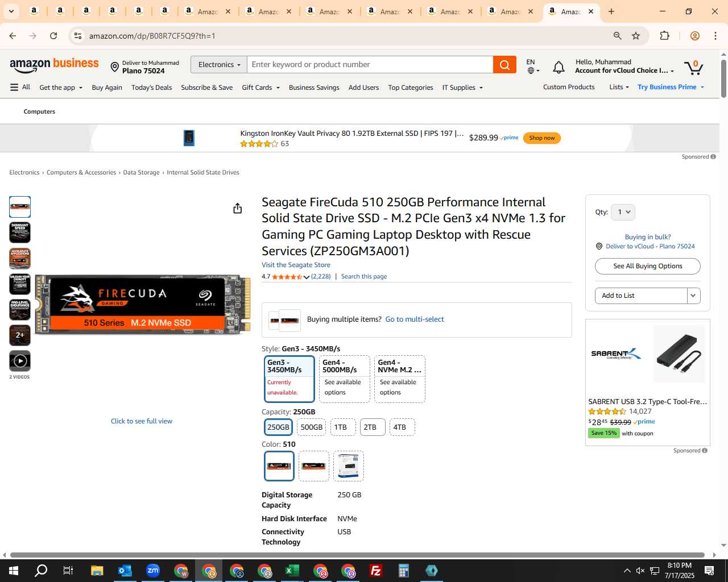Click the browser reload icon
The image size is (728, 582).
coord(53,36)
